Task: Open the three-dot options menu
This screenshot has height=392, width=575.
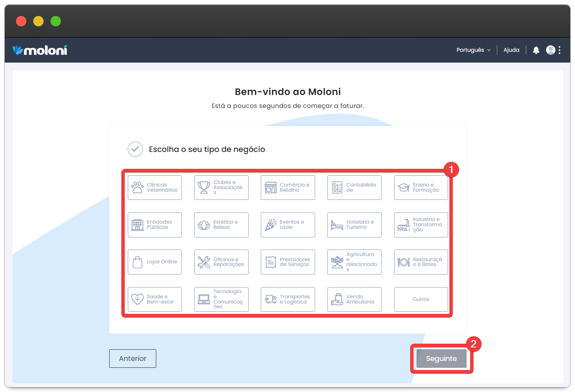Action: pyautogui.click(x=559, y=50)
